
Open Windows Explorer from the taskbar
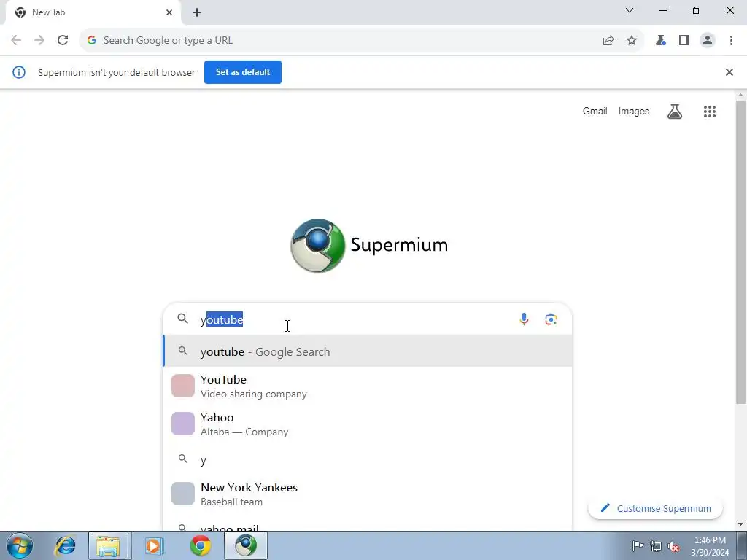(x=108, y=545)
